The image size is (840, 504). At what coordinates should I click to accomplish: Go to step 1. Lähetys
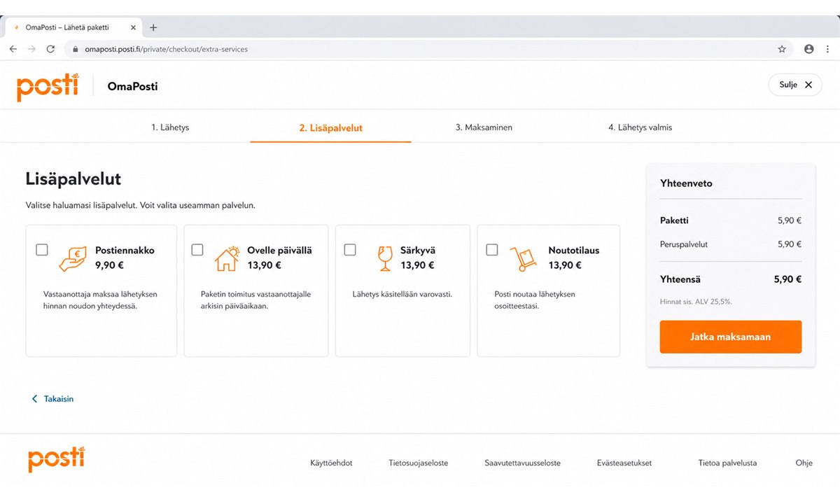[170, 127]
